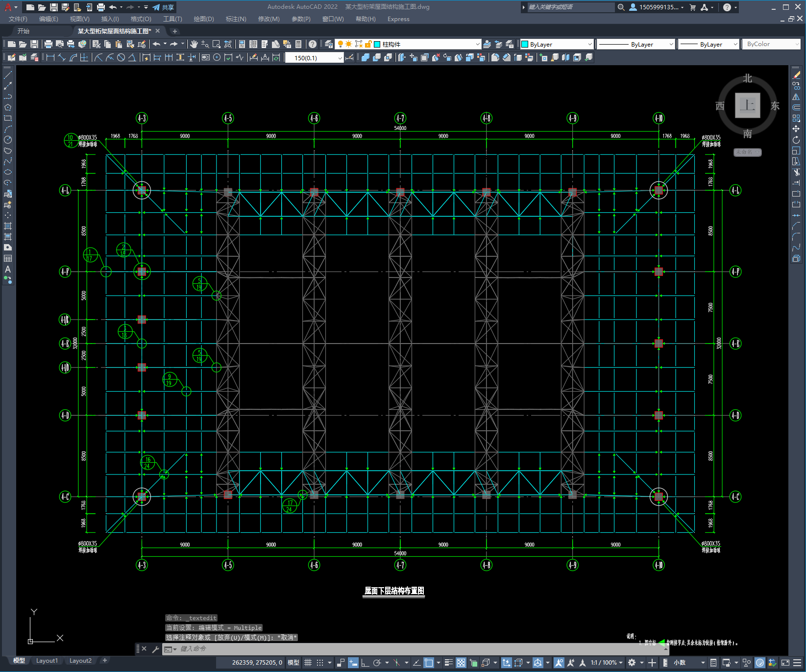The width and height of the screenshot is (806, 672).
Task: Open the annotation scale 1:1 / 100% dropdown
Action: click(x=607, y=663)
